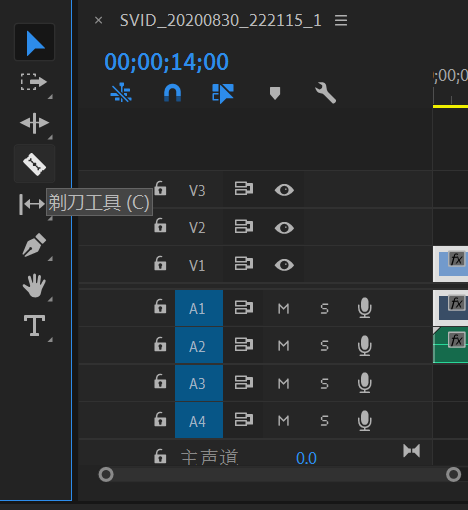The width and height of the screenshot is (468, 510).
Task: Toggle sync lock on V2
Action: pyautogui.click(x=244, y=227)
